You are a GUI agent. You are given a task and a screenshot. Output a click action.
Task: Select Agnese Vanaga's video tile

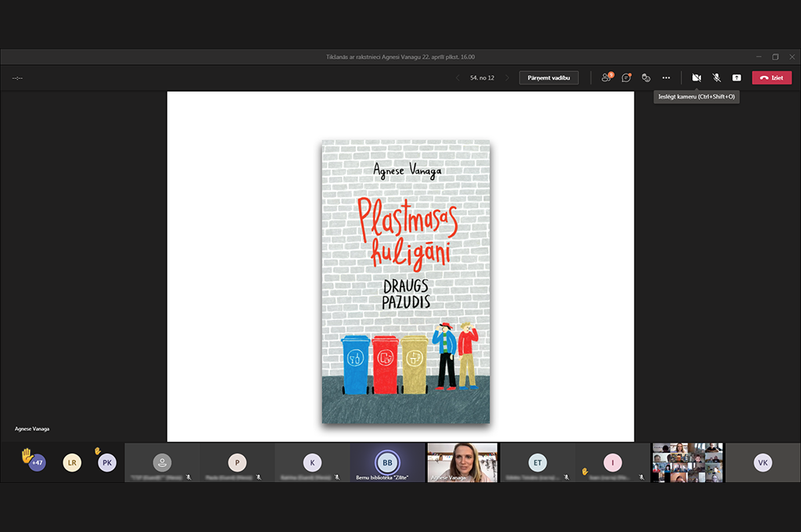[x=462, y=462]
